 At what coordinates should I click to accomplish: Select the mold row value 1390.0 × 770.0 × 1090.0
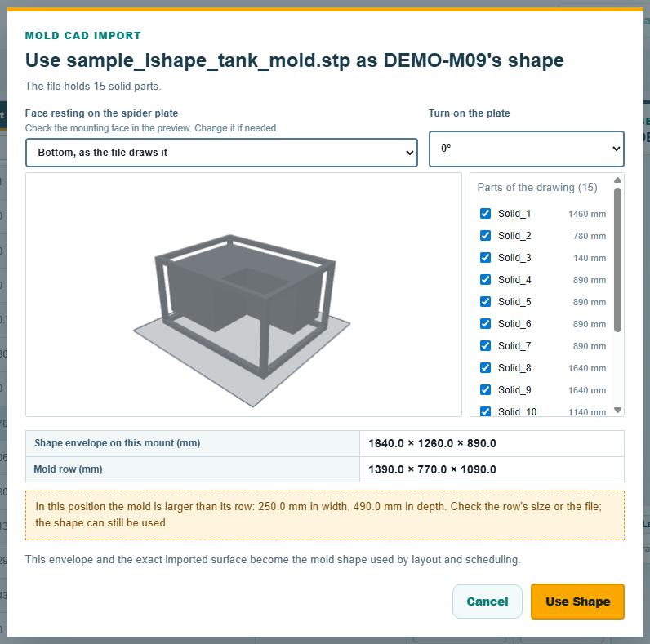[432, 469]
